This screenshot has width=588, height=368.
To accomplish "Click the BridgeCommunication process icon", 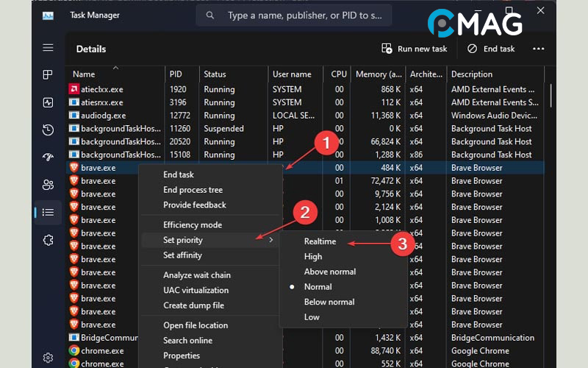I will coord(74,338).
